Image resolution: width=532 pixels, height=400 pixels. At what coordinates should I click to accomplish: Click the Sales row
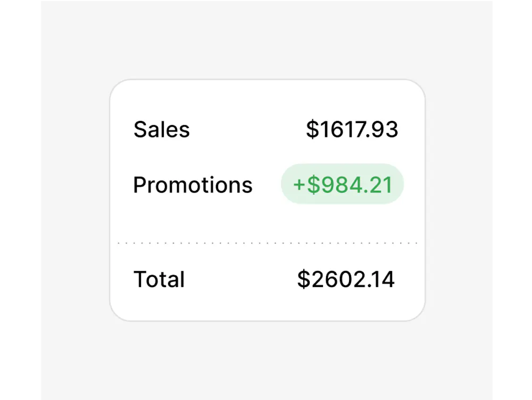[x=266, y=129]
